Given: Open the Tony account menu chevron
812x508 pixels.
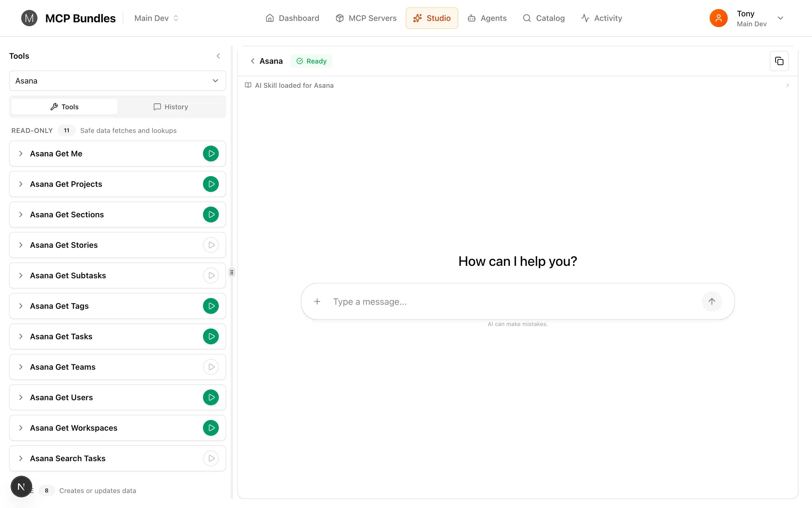Looking at the screenshot, I should (x=780, y=18).
